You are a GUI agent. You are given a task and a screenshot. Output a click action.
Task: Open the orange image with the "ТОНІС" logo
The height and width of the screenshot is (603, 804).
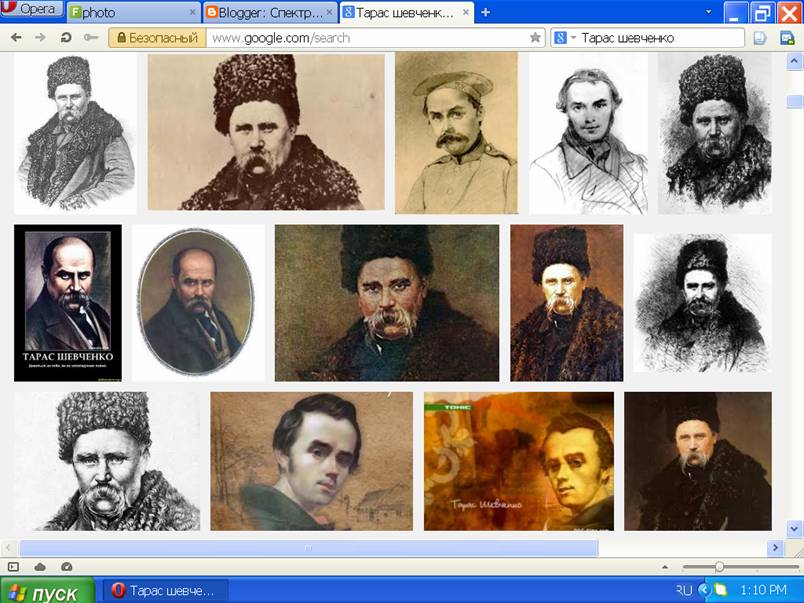[x=519, y=461]
